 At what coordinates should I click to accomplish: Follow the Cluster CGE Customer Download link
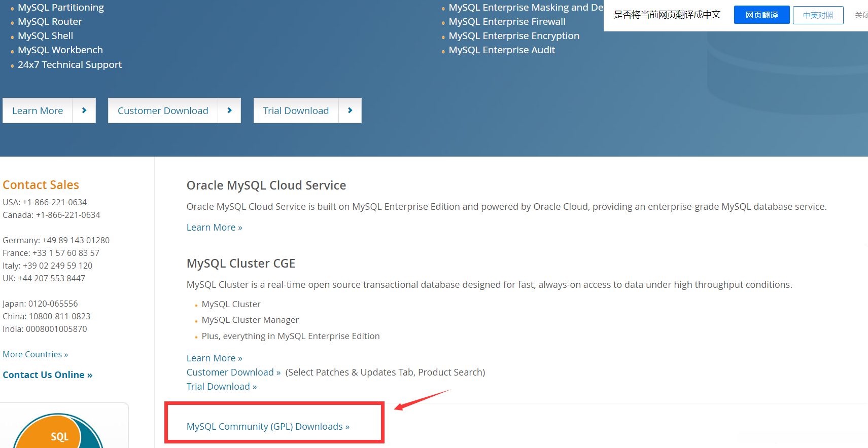233,372
